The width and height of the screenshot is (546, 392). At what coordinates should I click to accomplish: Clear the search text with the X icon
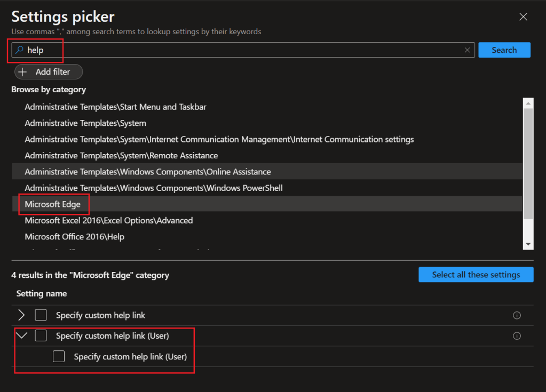point(467,50)
